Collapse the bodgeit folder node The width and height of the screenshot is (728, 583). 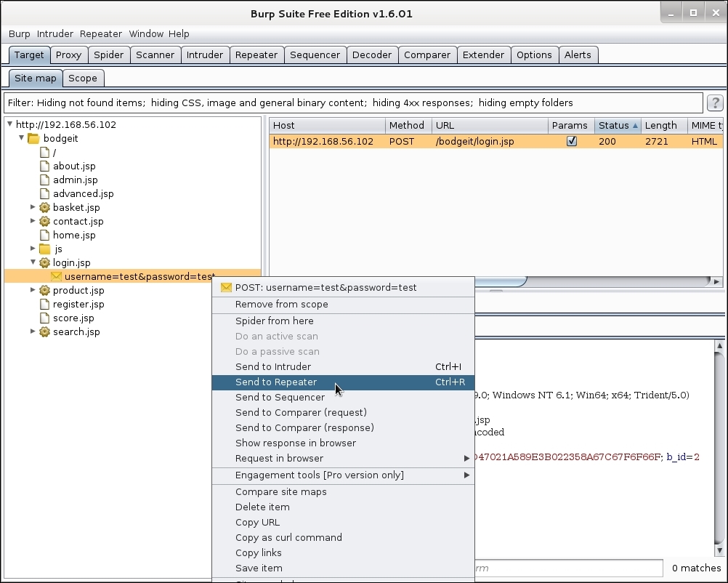click(21, 138)
